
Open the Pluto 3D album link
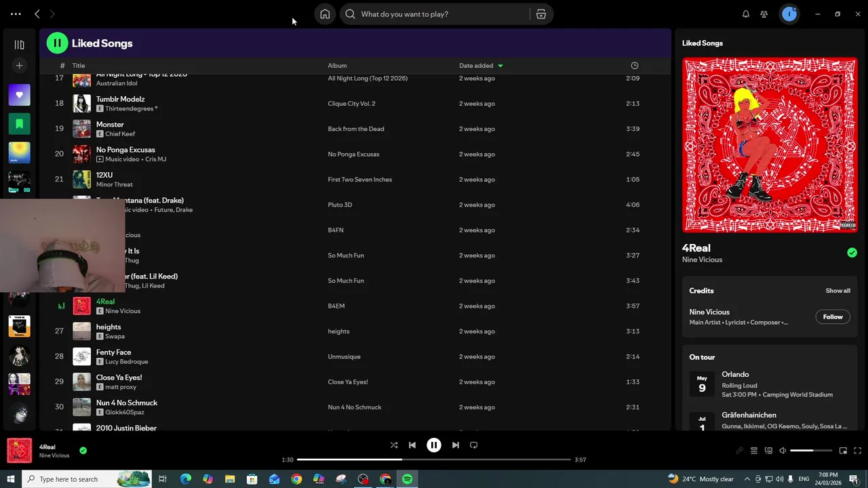(340, 205)
